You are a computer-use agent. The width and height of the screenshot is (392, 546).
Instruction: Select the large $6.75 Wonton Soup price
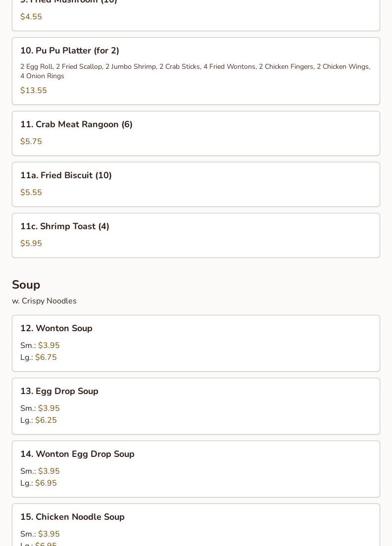click(46, 357)
